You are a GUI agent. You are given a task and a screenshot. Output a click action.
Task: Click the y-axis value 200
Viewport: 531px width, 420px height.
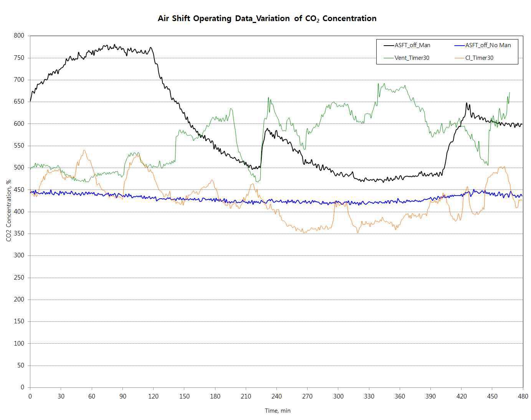point(19,300)
